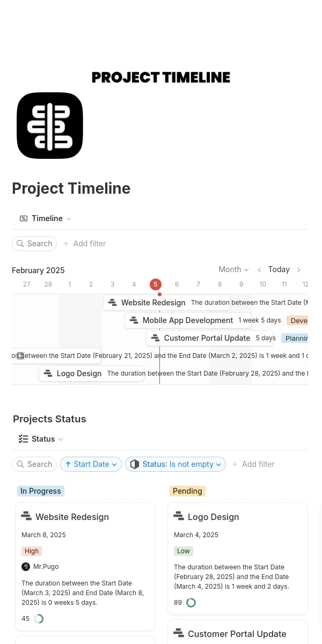Viewport: 322px width, 644px height.
Task: Click the Timeline view icon
Action: point(24,218)
